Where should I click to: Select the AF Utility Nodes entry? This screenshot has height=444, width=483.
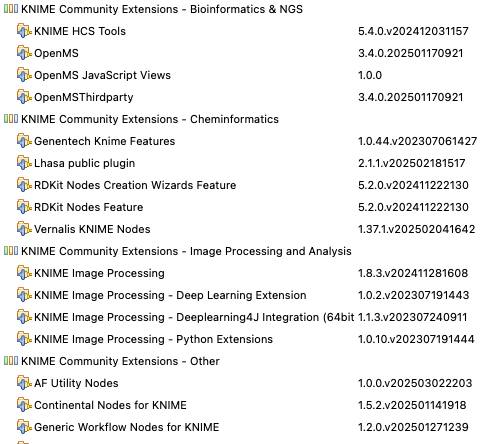(76, 383)
